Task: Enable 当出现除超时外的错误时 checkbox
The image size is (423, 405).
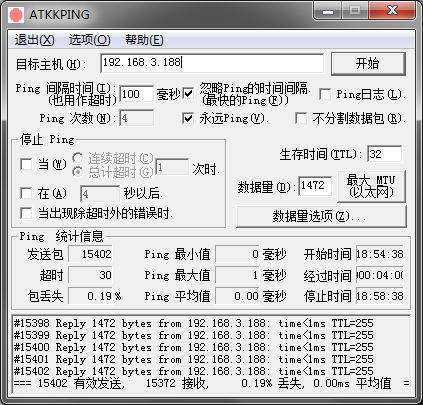Action: 26,213
